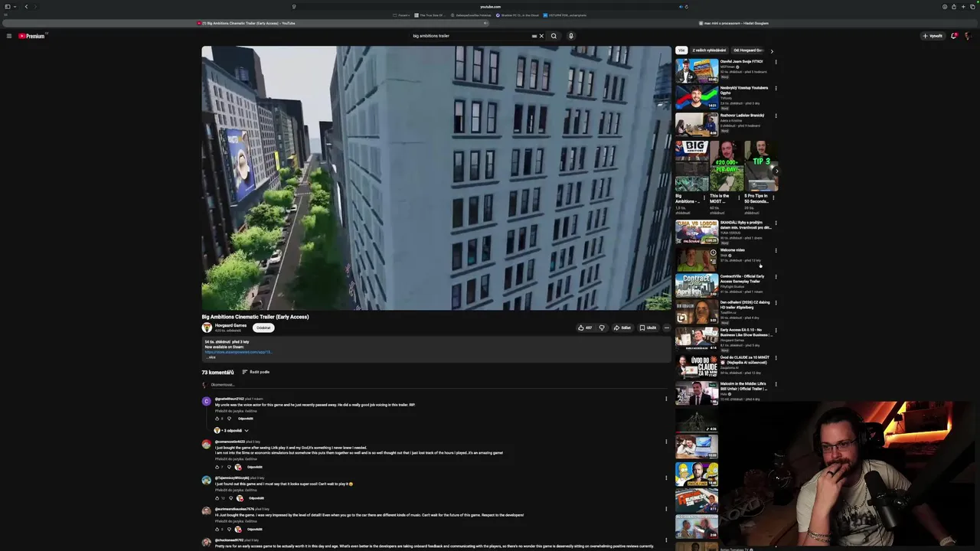Like the 'just found out this game' comment
This screenshot has height=551, width=980.
(217, 498)
